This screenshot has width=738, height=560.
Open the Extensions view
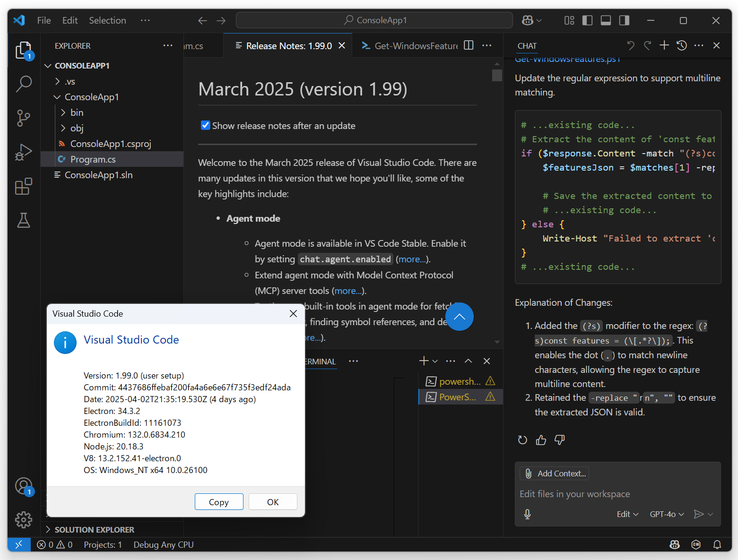(x=23, y=186)
